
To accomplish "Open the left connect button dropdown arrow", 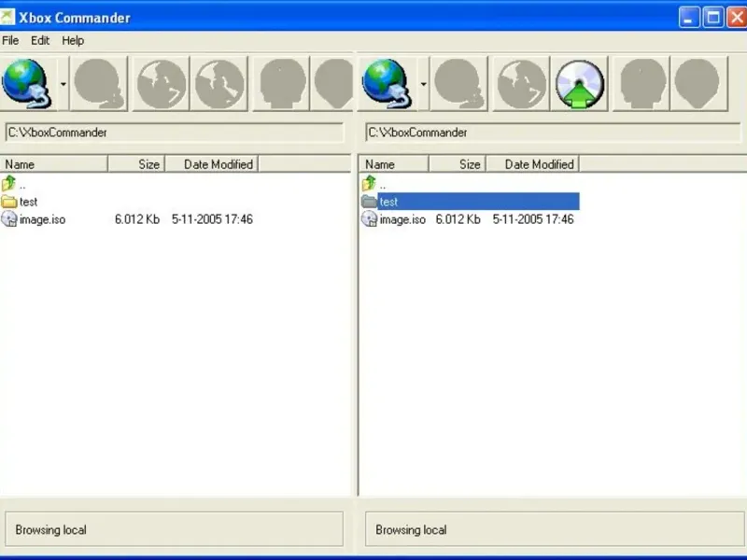I will (63, 84).
